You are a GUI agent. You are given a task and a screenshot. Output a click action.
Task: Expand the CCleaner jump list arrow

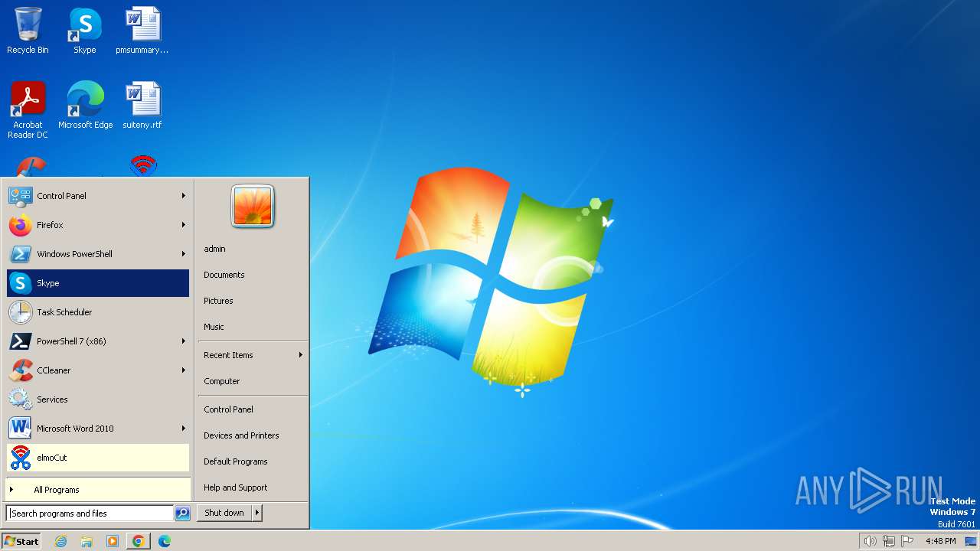tap(184, 370)
